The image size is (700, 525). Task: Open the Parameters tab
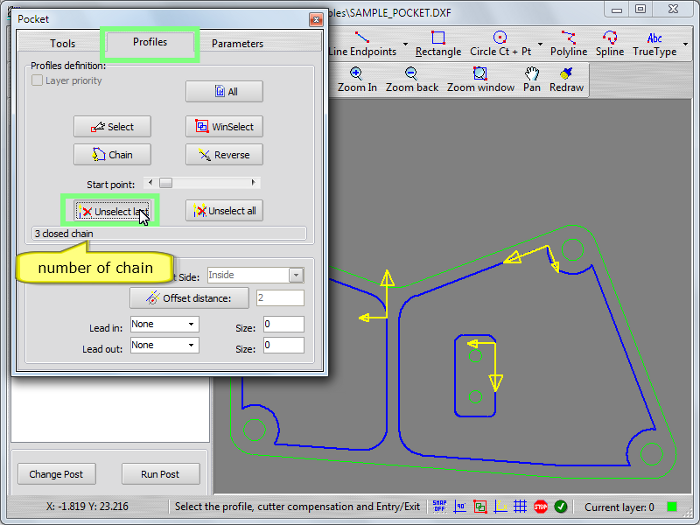click(237, 44)
